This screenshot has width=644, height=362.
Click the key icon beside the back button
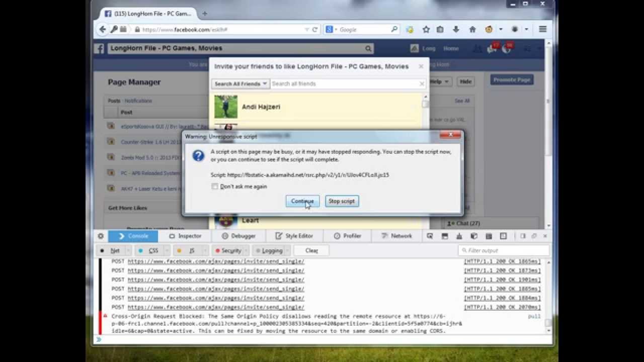tap(114, 30)
